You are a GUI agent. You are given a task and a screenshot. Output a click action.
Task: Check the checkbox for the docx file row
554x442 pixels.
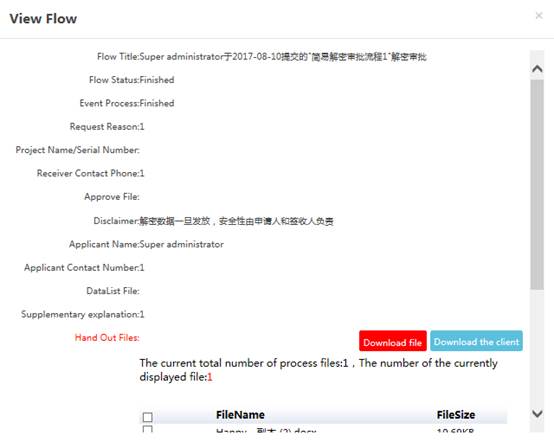(148, 429)
